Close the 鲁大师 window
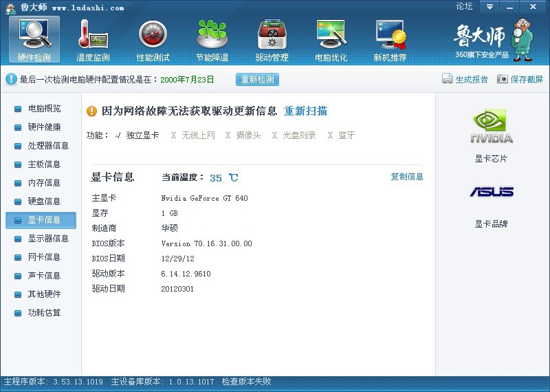Viewport: 550px width, 392px height. pyautogui.click(x=533, y=7)
